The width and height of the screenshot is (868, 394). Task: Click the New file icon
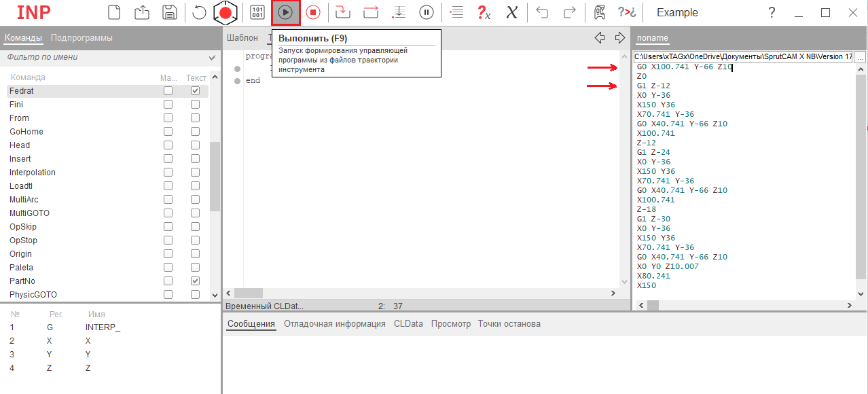[115, 12]
